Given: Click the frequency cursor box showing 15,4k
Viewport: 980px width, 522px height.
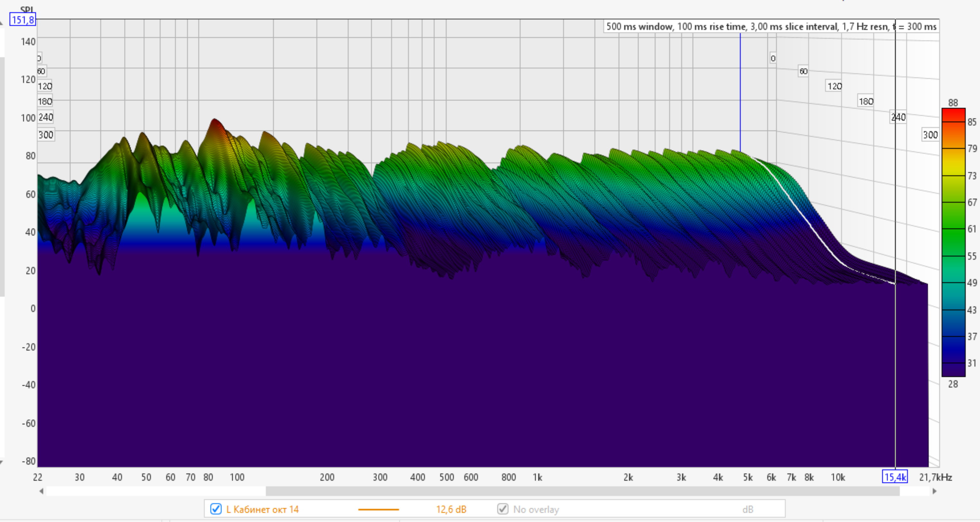Looking at the screenshot, I should pyautogui.click(x=895, y=477).
